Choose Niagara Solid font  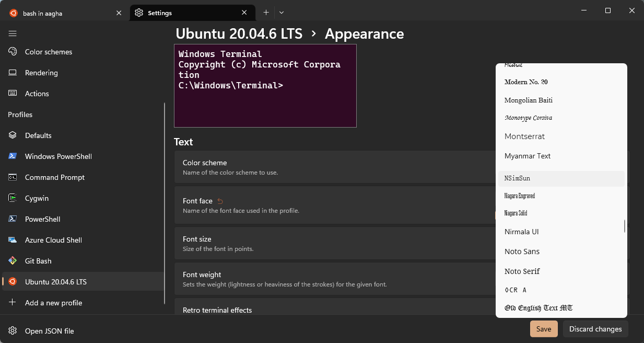(x=561, y=213)
